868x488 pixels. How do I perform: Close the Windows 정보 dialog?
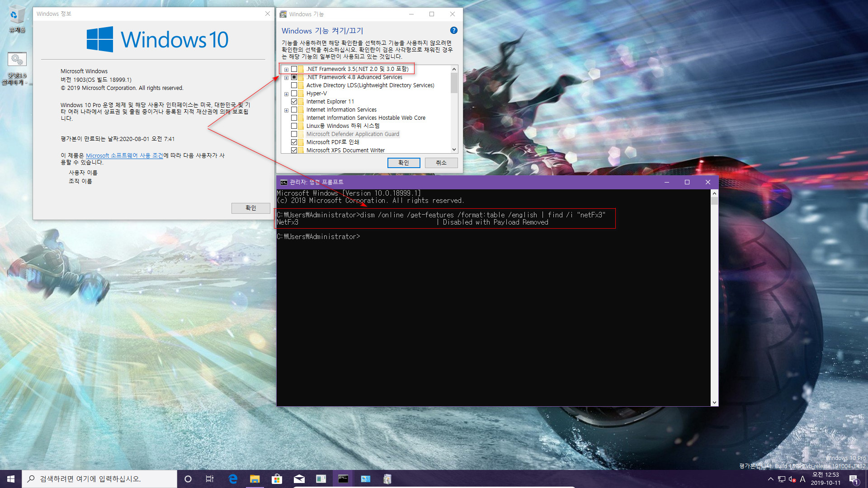click(x=267, y=14)
